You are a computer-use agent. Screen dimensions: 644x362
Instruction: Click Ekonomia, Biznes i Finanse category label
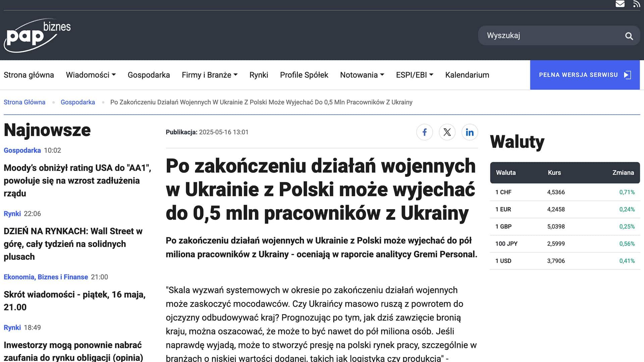point(46,277)
